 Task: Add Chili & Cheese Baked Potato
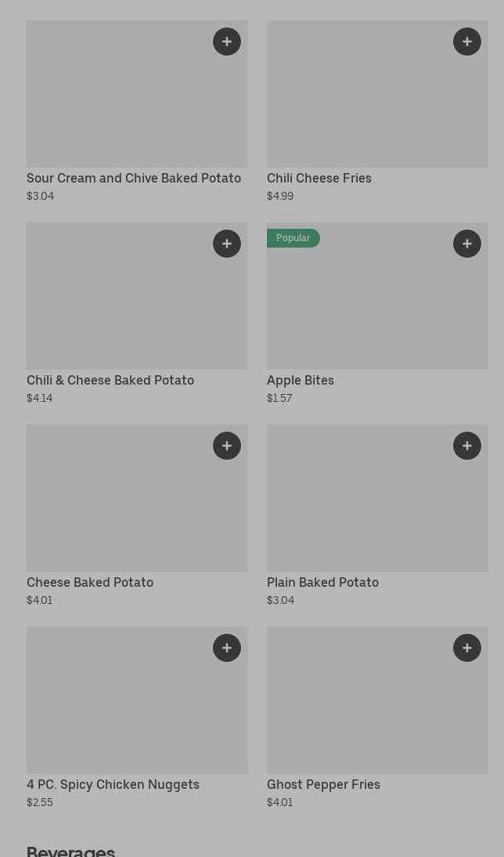pyautogui.click(x=227, y=244)
